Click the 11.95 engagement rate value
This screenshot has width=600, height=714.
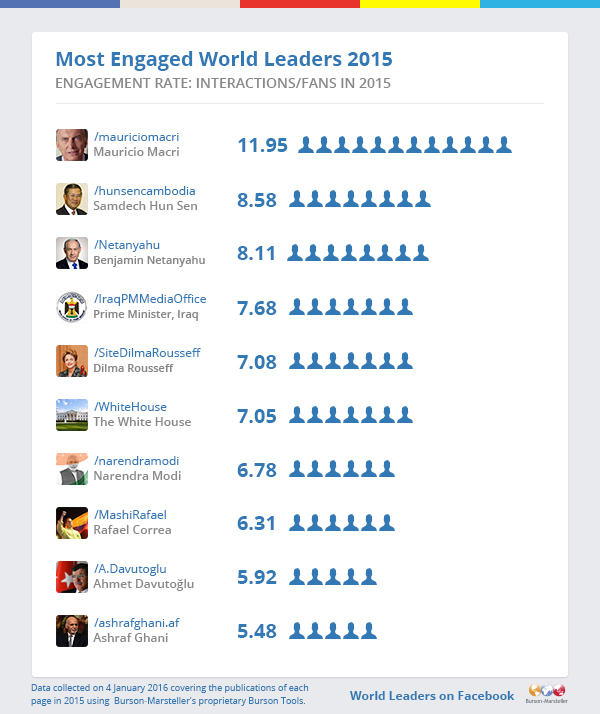click(262, 146)
